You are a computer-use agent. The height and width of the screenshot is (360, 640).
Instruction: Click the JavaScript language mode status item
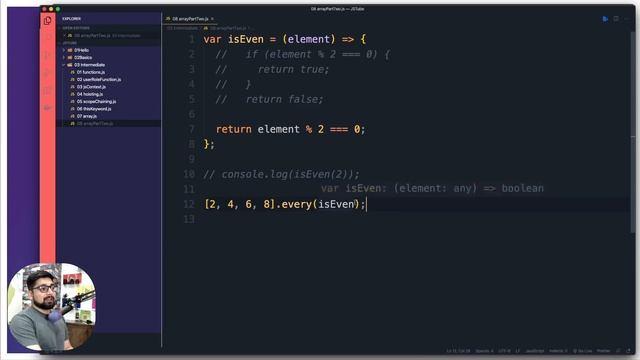pyautogui.click(x=535, y=351)
